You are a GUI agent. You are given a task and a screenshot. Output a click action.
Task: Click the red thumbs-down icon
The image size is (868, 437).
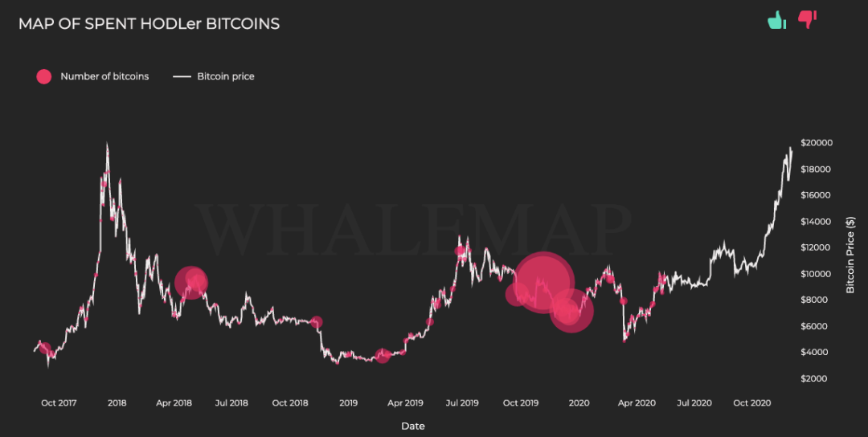coord(807,19)
